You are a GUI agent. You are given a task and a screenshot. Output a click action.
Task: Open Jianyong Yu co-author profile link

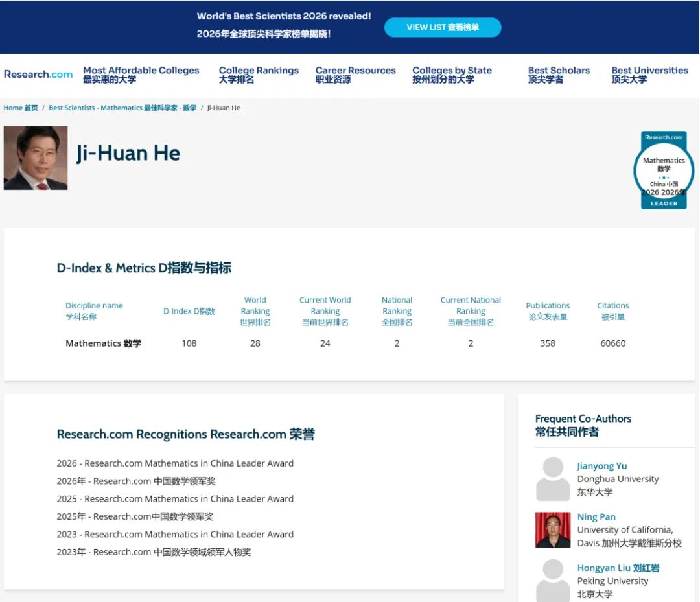tap(601, 466)
